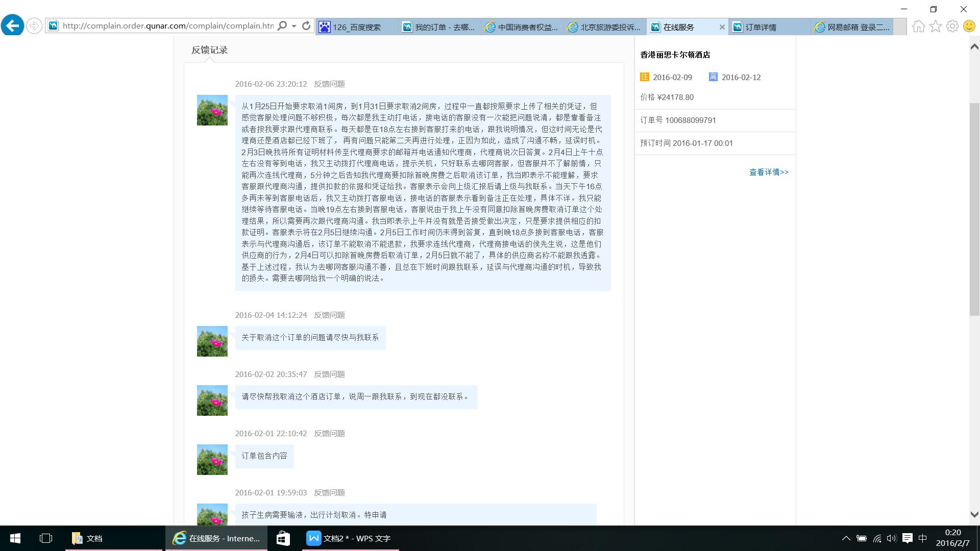Viewport: 980px width, 551px height.
Task: Click the volume speaker tray icon
Action: point(892,538)
